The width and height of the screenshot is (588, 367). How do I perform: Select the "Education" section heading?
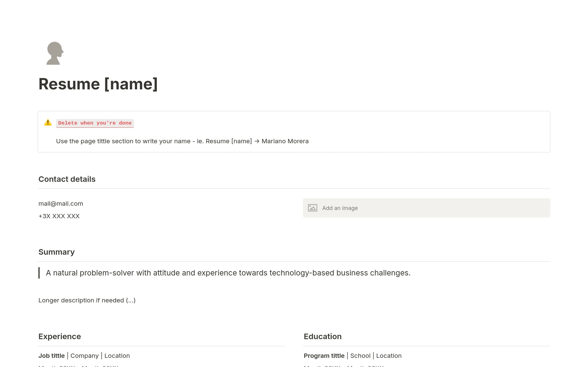click(322, 336)
